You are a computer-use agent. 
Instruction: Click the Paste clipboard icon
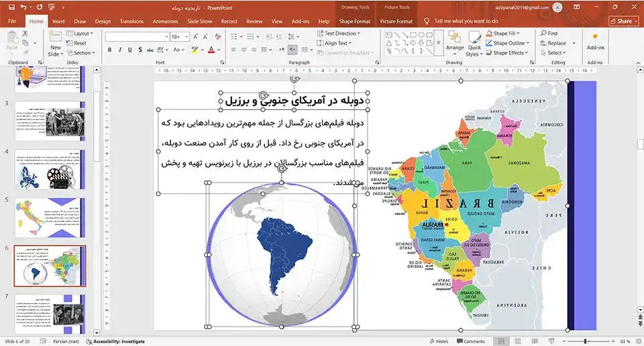click(12, 42)
